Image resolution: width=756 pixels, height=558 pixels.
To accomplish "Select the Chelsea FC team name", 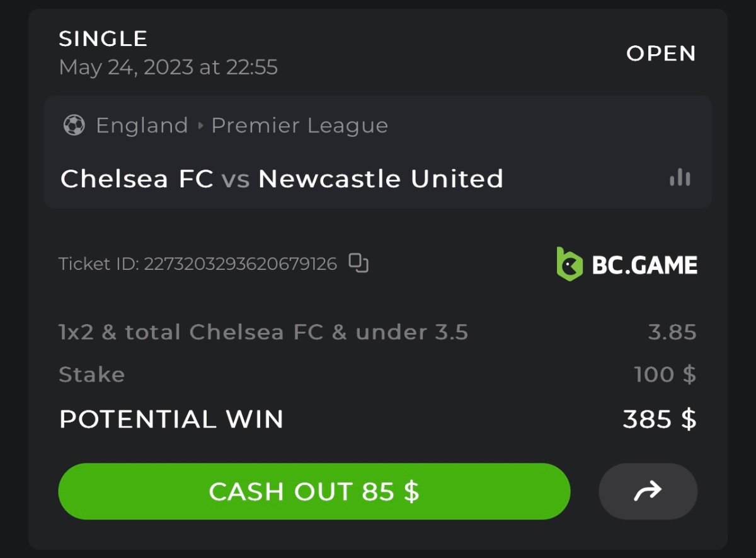I will (x=137, y=179).
